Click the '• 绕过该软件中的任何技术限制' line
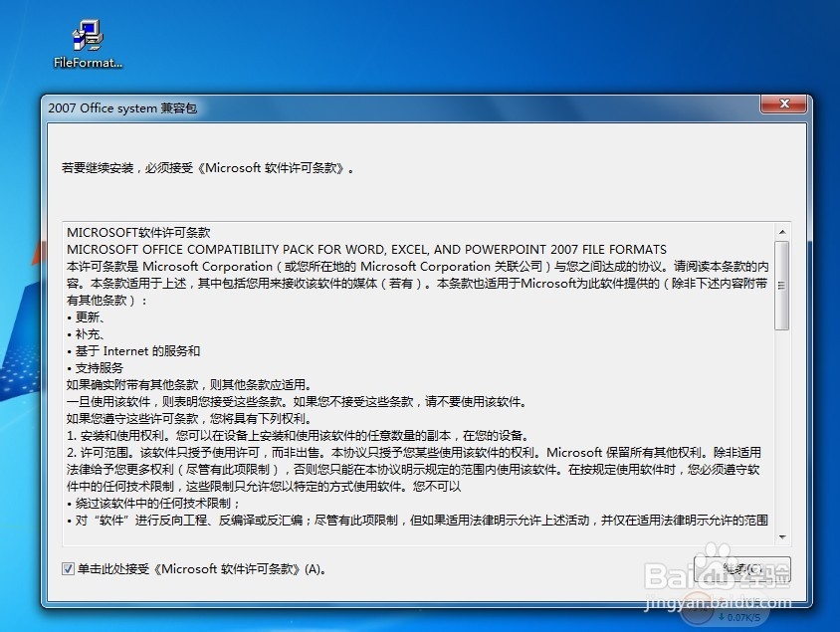The image size is (840, 632). 153,504
